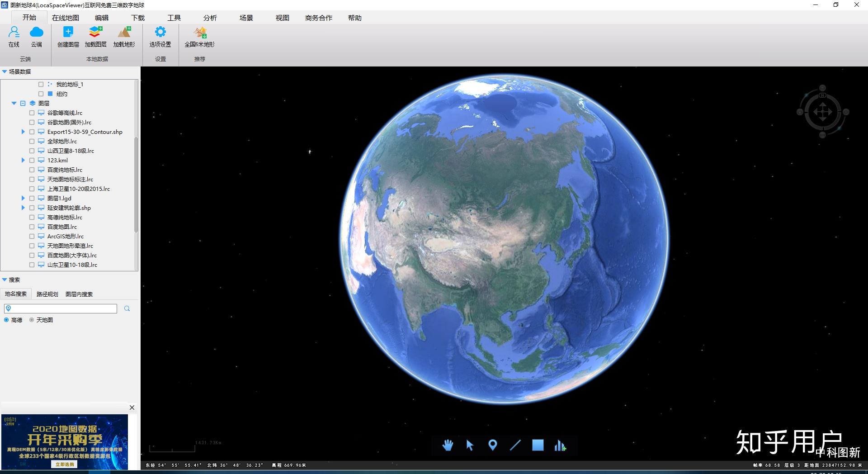Select the 高德 radio button

click(6, 320)
